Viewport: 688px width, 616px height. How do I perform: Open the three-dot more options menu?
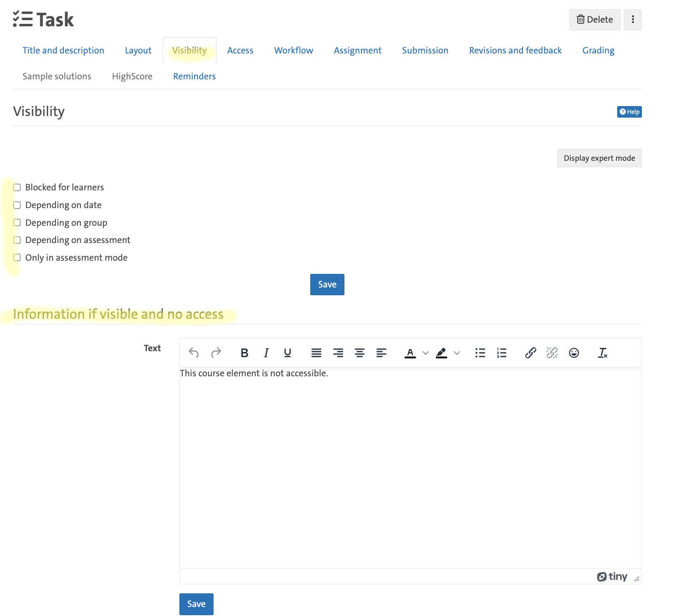(x=633, y=20)
